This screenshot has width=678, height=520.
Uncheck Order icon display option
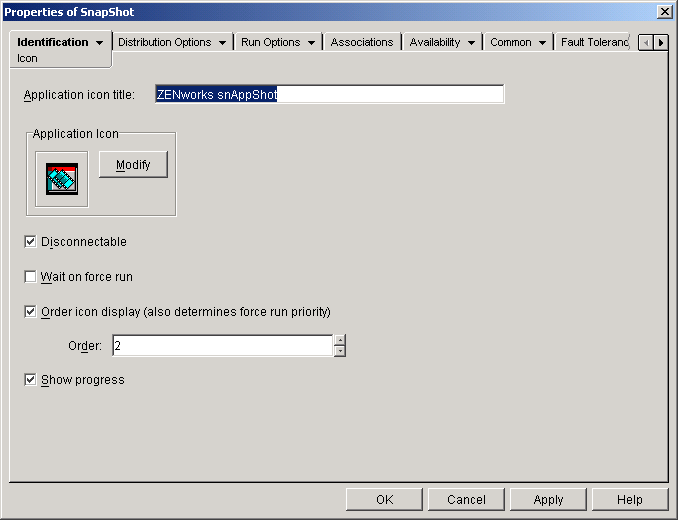click(x=30, y=312)
